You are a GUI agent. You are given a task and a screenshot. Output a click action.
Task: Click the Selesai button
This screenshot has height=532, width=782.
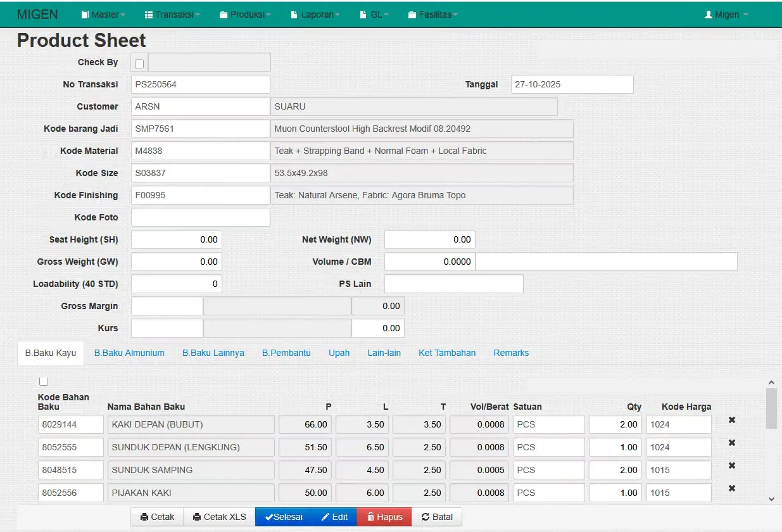284,517
